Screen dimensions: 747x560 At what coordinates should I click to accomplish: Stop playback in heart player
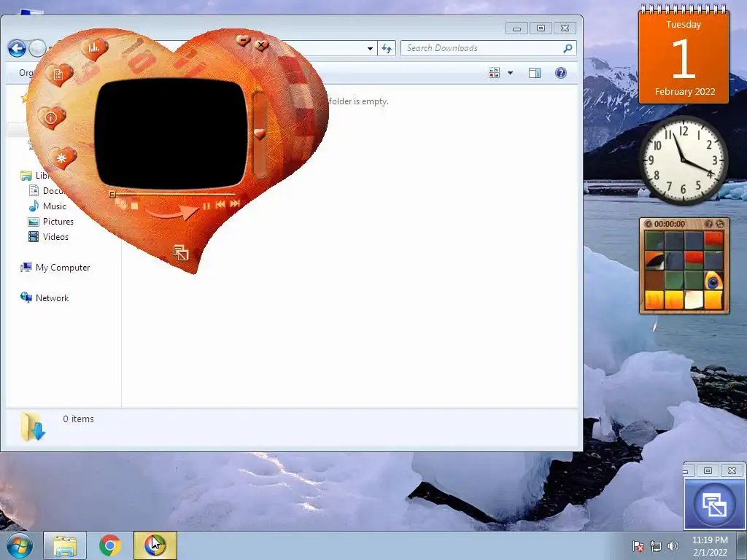point(134,206)
